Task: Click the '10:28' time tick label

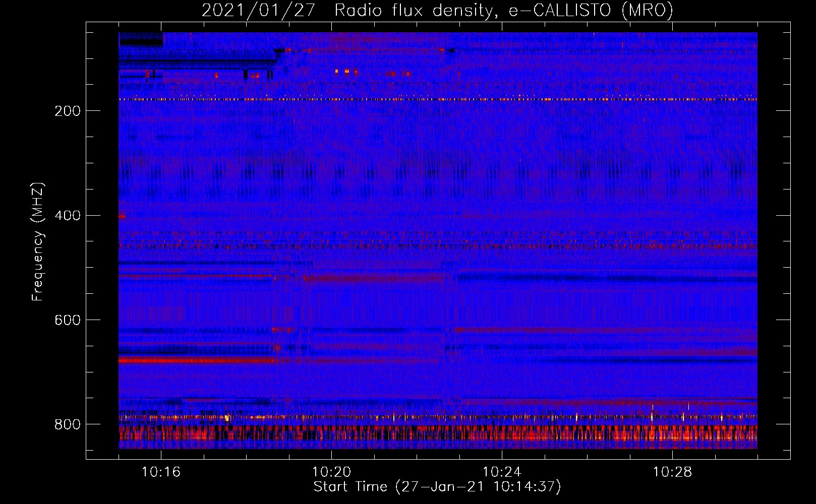Action: point(673,472)
